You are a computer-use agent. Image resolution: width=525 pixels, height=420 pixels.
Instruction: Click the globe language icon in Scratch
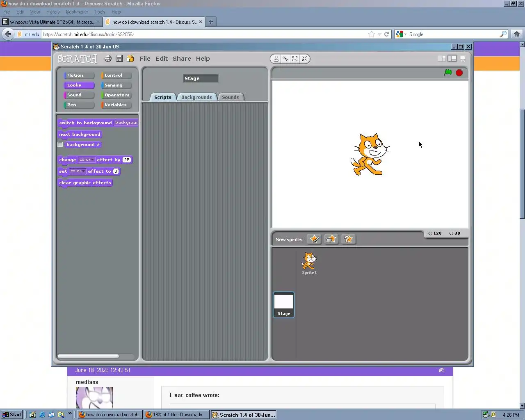coord(108,59)
